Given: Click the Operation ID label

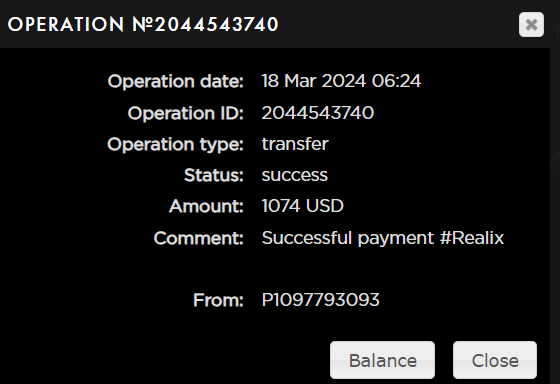Looking at the screenshot, I should [185, 113].
